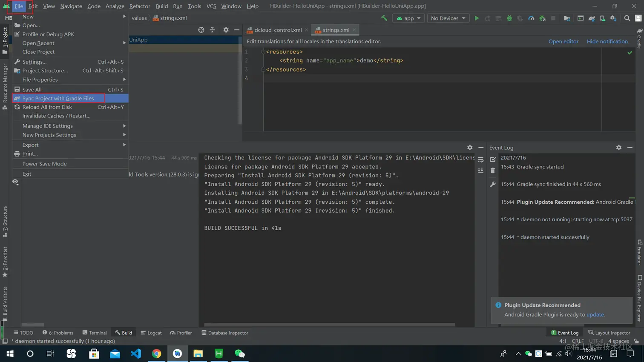Select Sync Project with Gradle Files

(58, 98)
